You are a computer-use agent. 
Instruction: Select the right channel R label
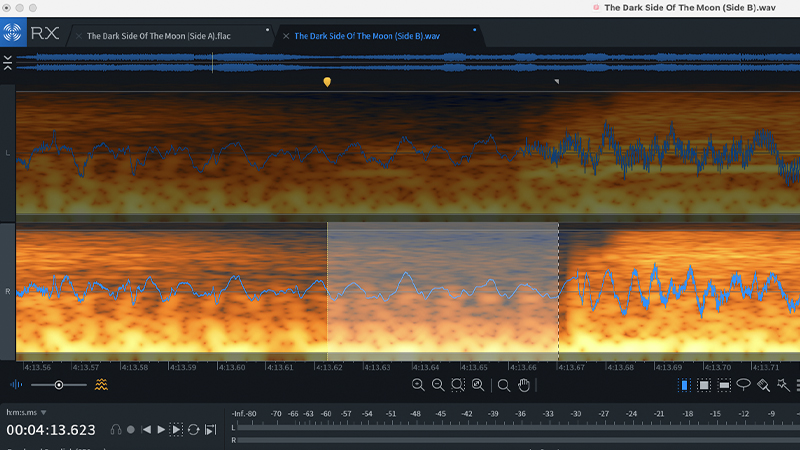tap(8, 291)
